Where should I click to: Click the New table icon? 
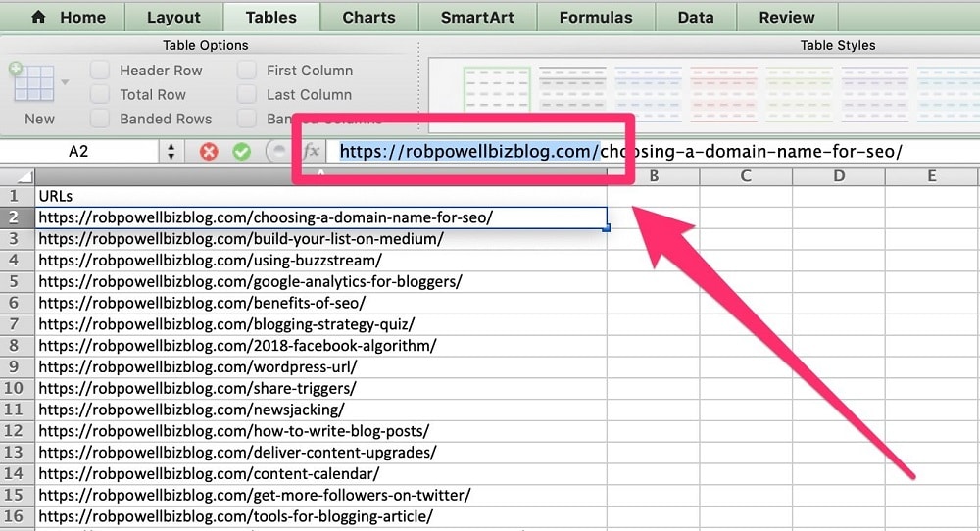pyautogui.click(x=32, y=82)
